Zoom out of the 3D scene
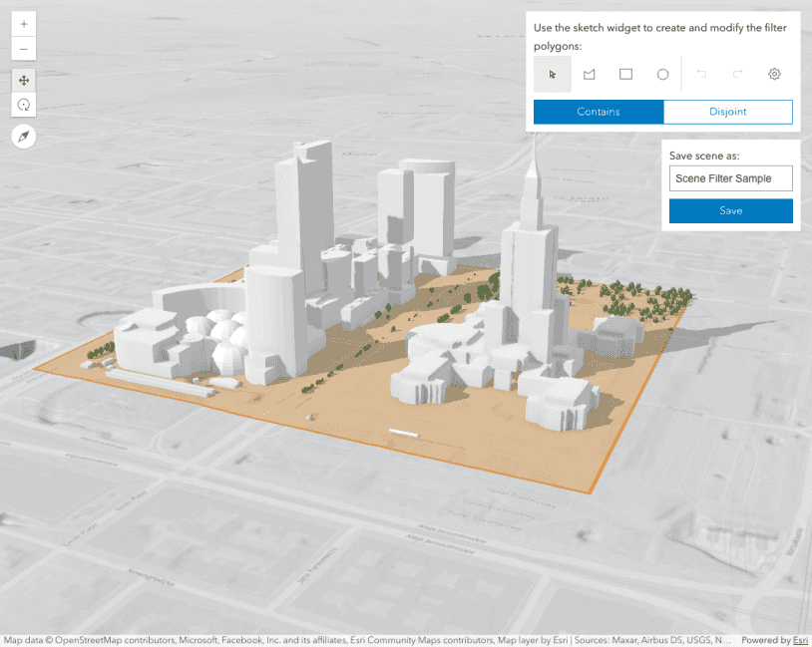Screen dimensions: 812x647 point(24,49)
